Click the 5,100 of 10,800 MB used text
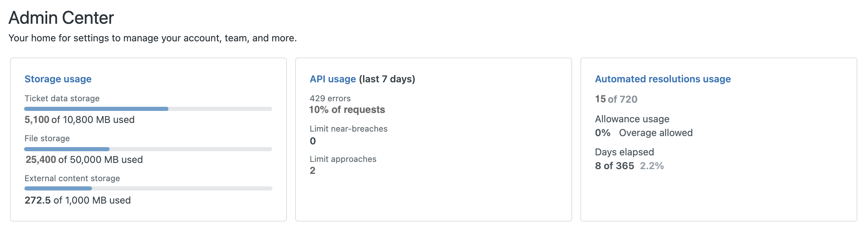Viewport: 868px width, 227px height. (x=80, y=120)
